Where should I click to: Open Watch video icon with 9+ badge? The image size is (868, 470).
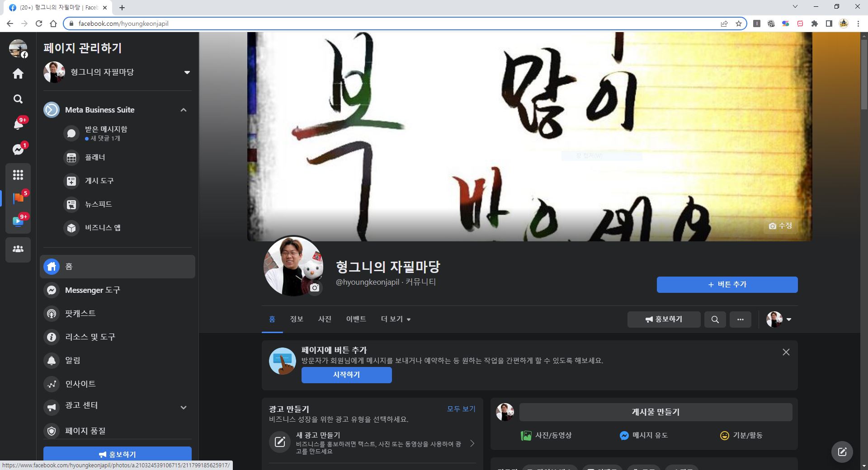(18, 221)
